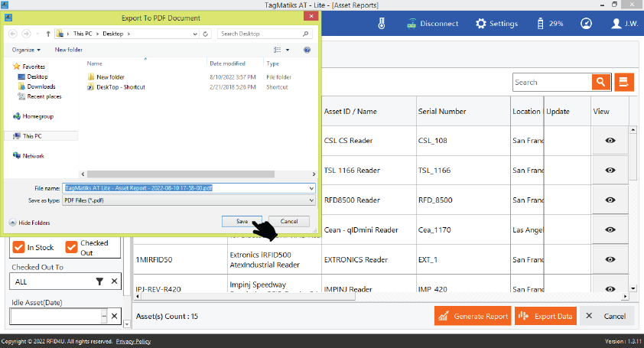
Task: View the CSL CS Reader row via eye icon
Action: (610, 141)
